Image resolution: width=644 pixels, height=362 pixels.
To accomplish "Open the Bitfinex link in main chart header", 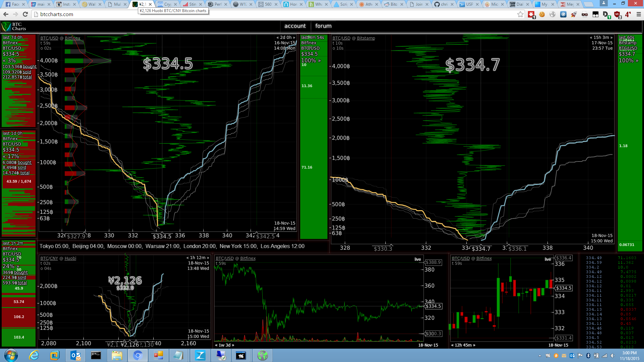I will coord(72,38).
